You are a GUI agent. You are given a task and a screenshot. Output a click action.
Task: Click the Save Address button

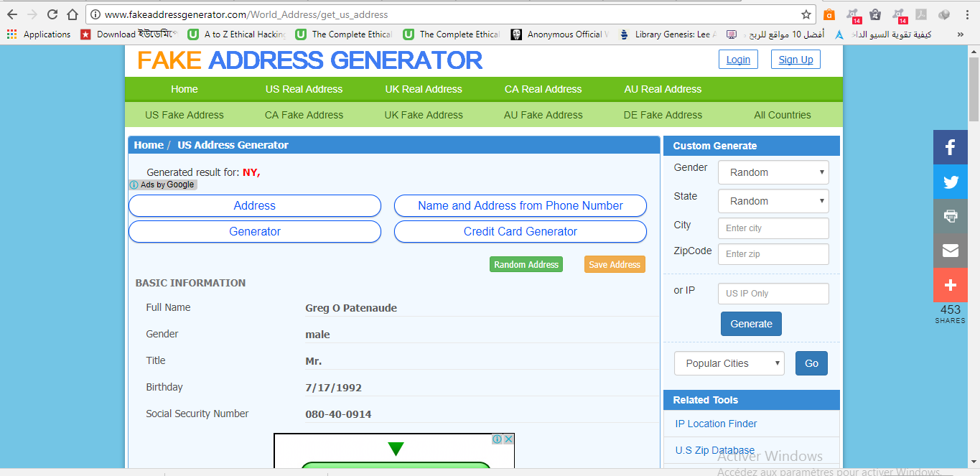pos(615,264)
